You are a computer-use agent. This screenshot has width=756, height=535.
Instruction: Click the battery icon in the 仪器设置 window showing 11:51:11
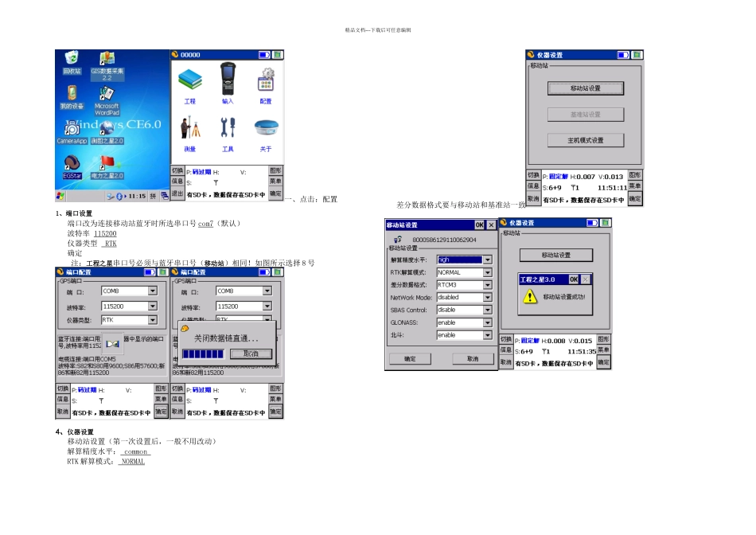coord(623,55)
